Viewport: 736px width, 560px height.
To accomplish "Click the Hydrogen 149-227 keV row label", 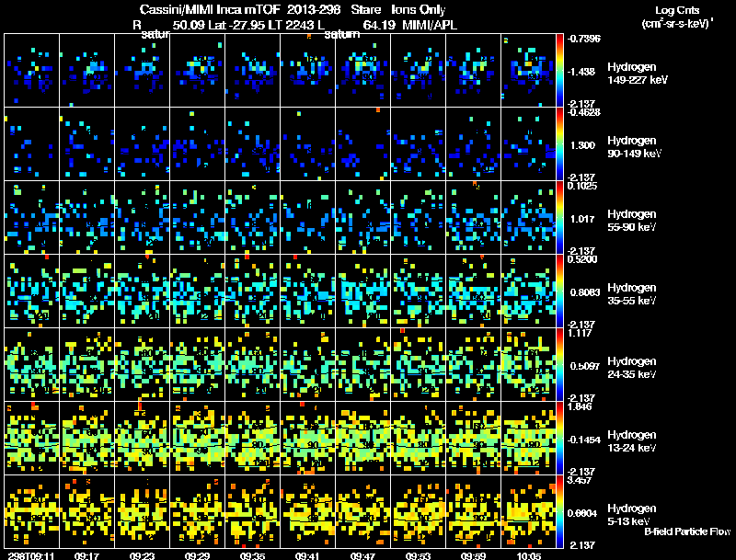I will (x=638, y=74).
